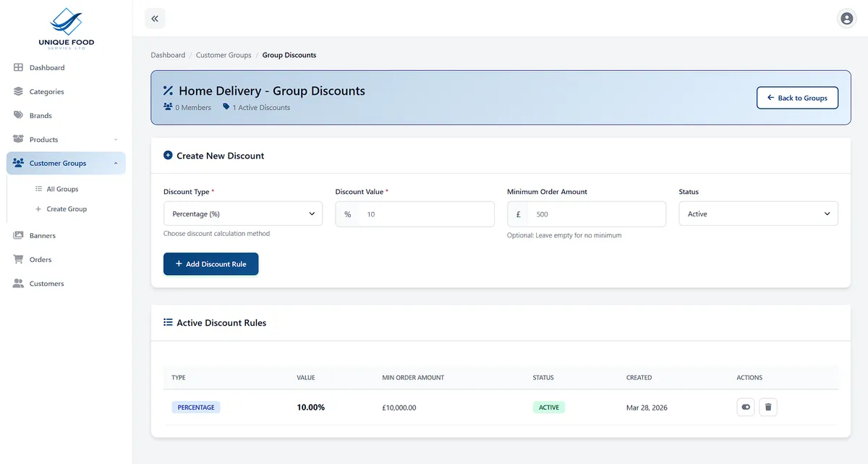The width and height of the screenshot is (868, 464).
Task: Click the VALUE column header
Action: click(306, 377)
